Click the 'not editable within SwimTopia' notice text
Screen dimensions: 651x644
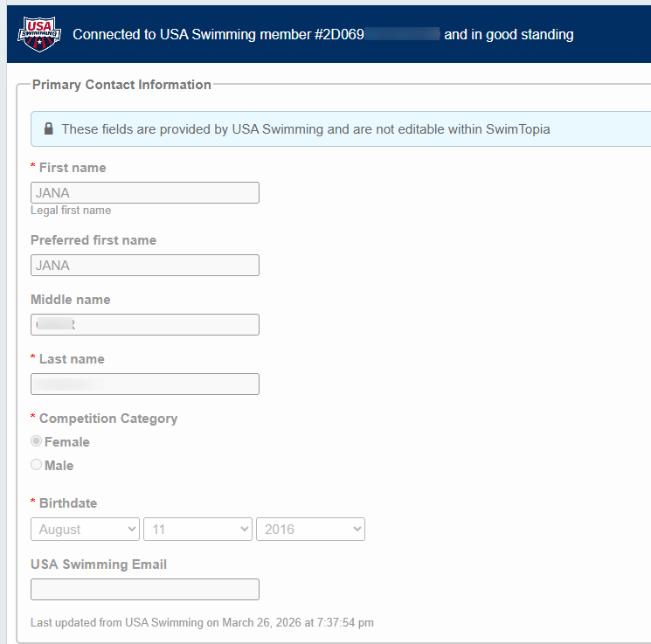pyautogui.click(x=306, y=129)
